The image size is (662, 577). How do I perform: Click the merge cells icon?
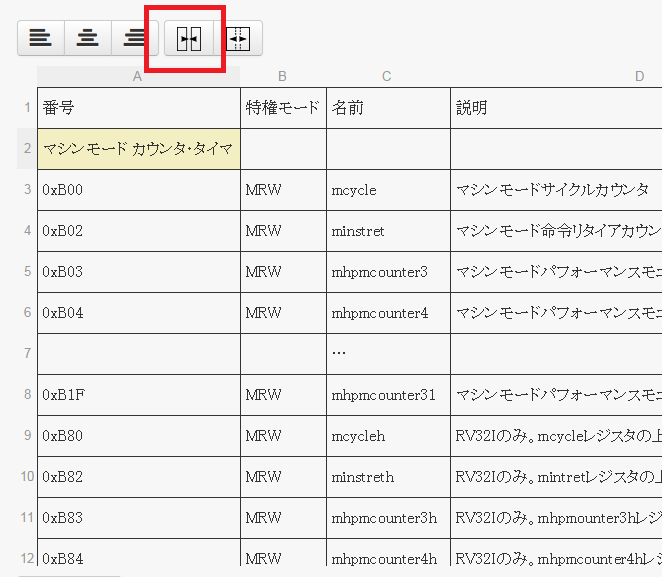[x=189, y=38]
